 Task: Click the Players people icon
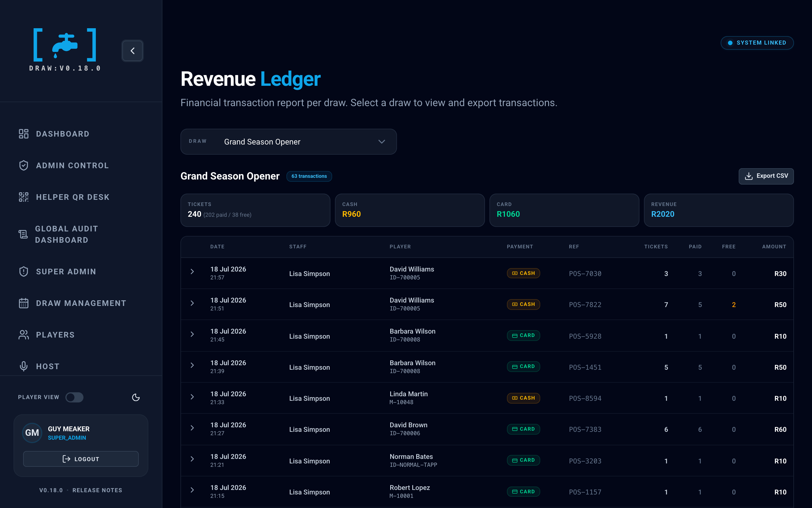(x=23, y=335)
